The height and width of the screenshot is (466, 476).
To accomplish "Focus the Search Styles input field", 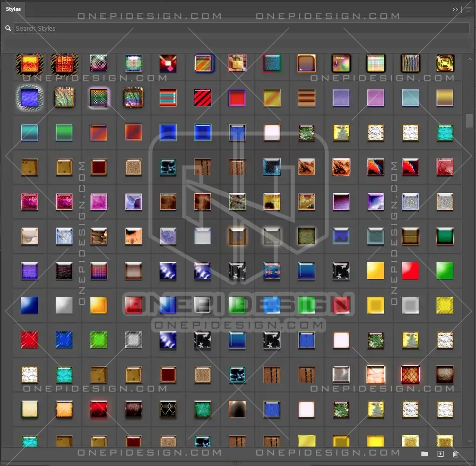I will coord(241,28).
